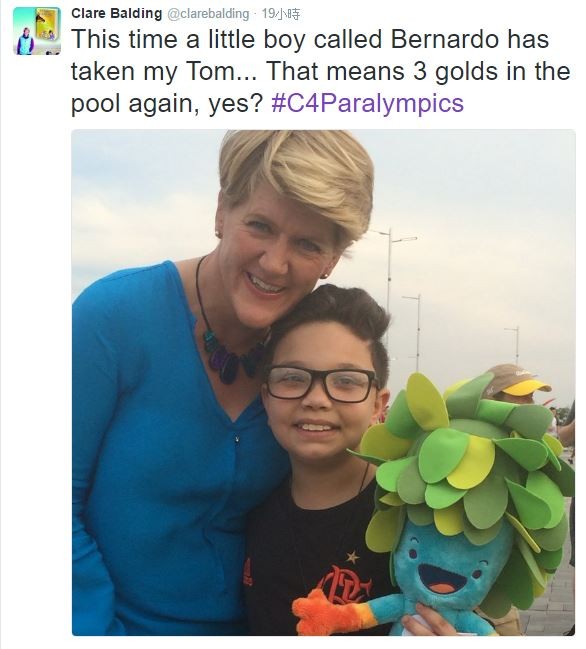Open Clare Balding's profile avatar
586x649 pixels.
click(37, 31)
